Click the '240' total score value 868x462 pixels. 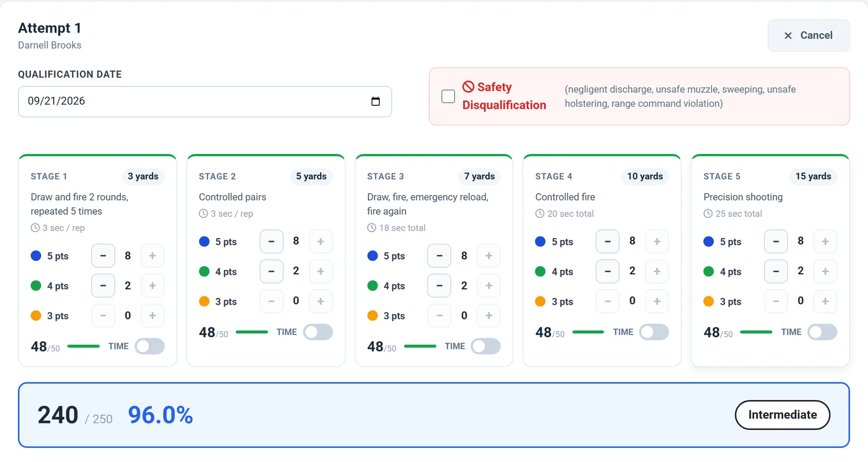click(58, 415)
